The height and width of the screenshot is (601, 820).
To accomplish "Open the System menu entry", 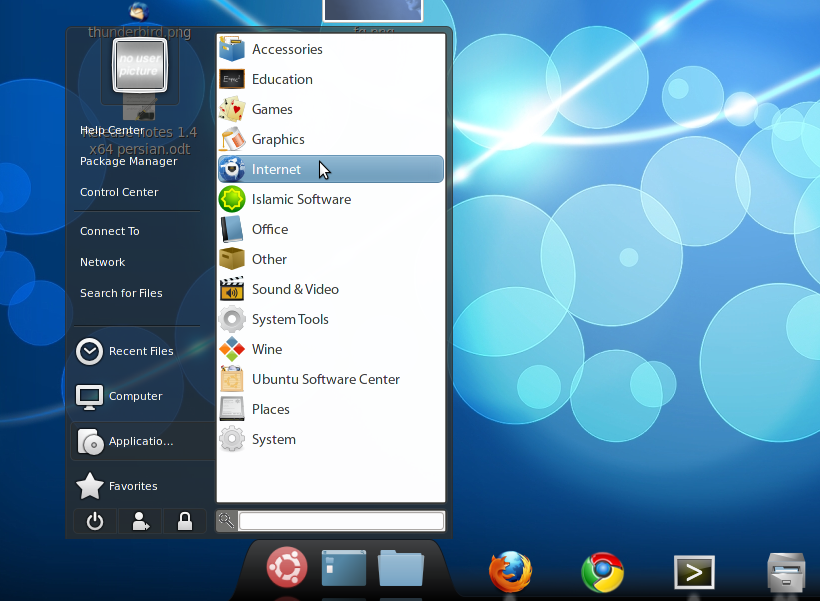I will 331,439.
